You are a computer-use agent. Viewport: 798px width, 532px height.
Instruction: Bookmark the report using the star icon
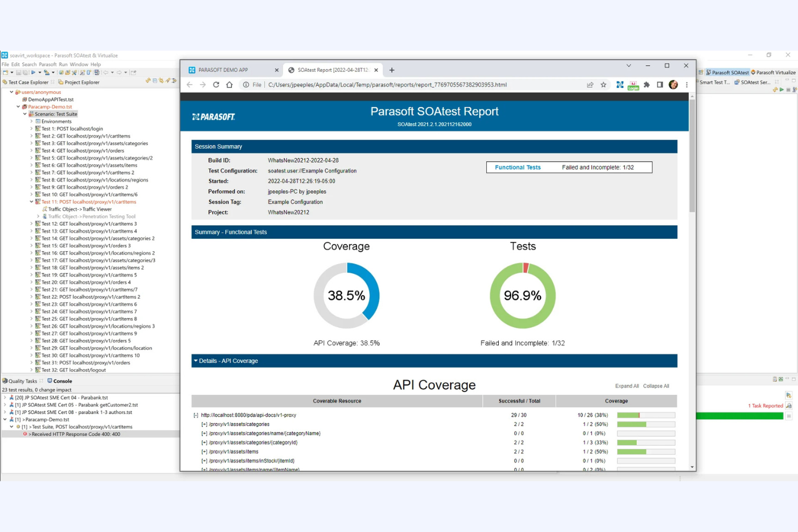tap(603, 85)
